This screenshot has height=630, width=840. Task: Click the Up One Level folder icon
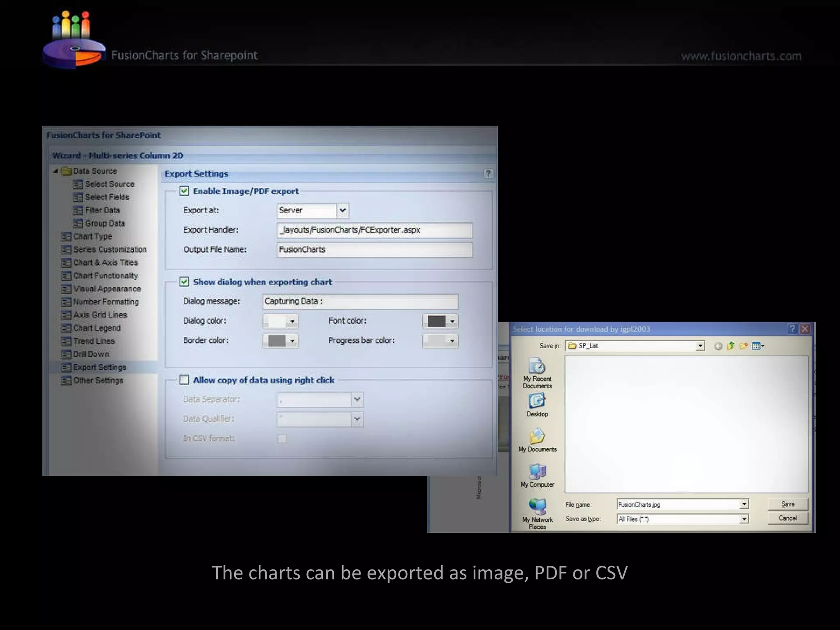(x=730, y=346)
